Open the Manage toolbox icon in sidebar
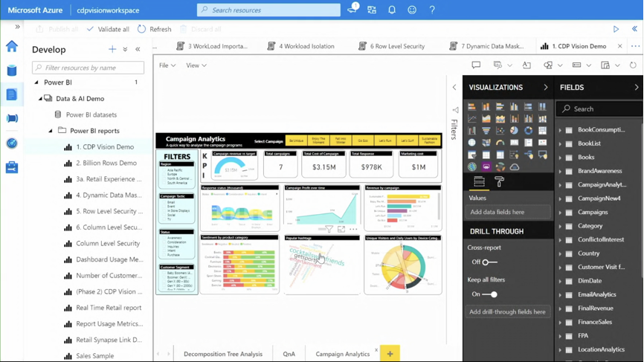 [x=11, y=167]
